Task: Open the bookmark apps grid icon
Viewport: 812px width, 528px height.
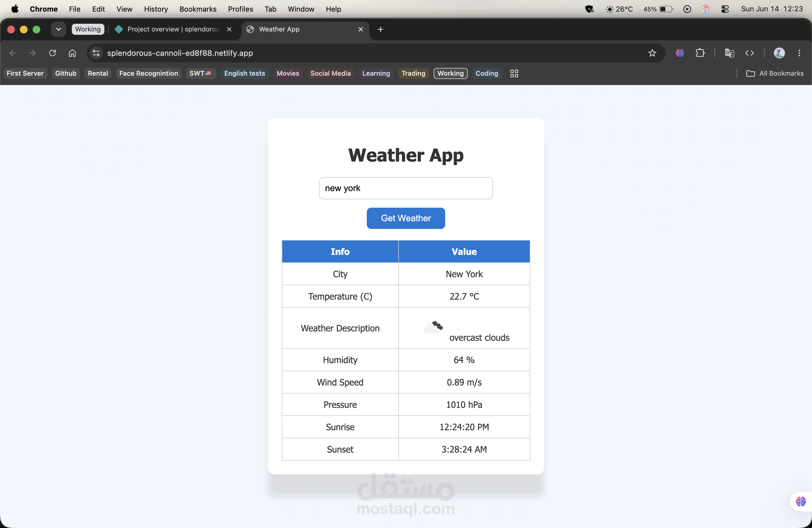Action: [514, 73]
